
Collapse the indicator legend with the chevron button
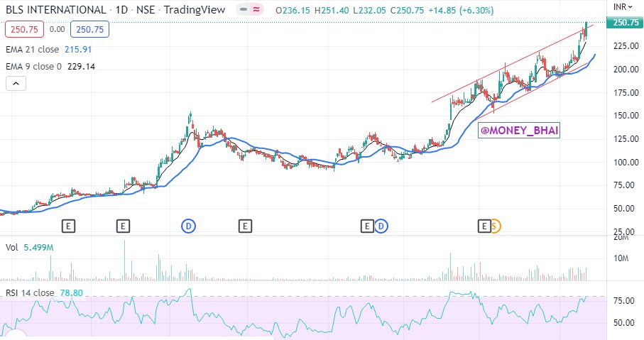tap(16, 84)
